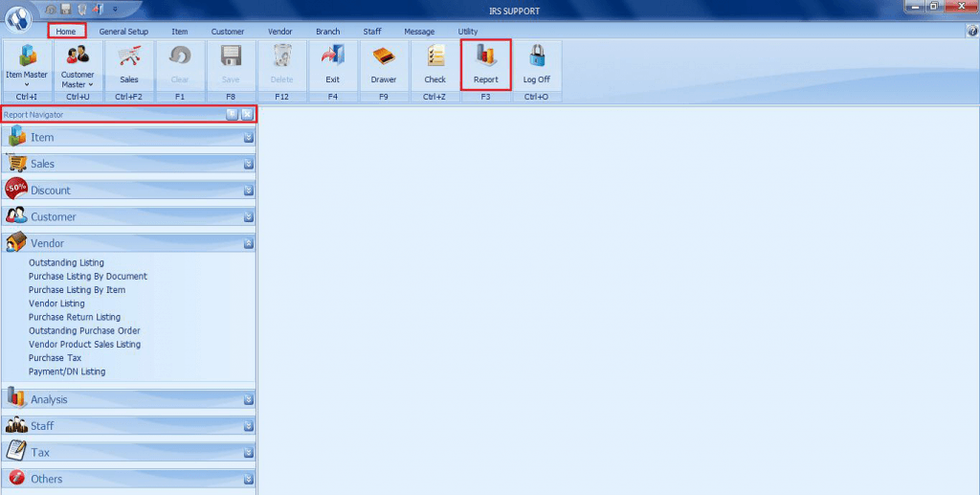Open Vendor Product Sales Listing report
Screen dimensions: 980x495
pos(84,345)
